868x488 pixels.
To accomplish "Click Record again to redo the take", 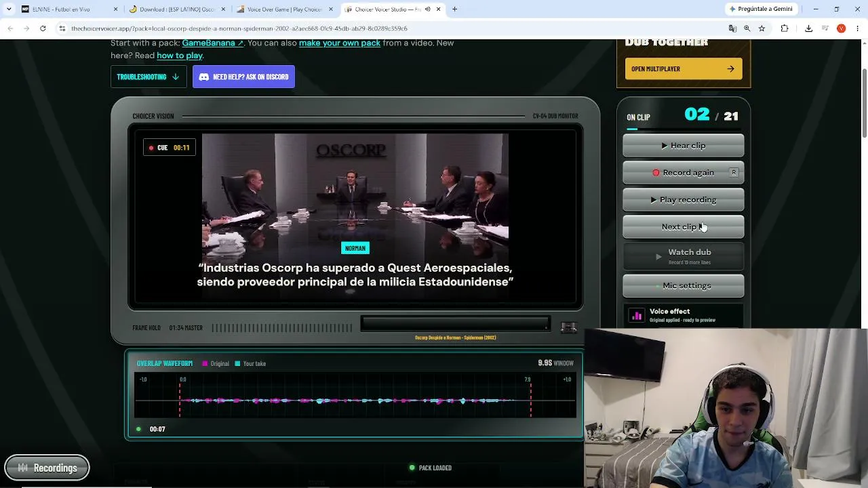I will coord(684,173).
